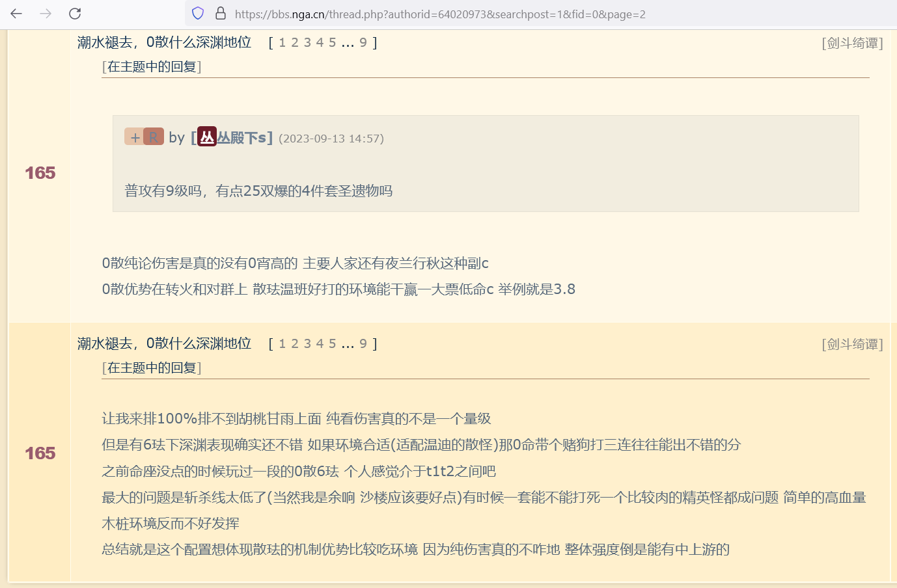The width and height of the screenshot is (897, 588).
Task: Open the tracking protection shield icon
Action: (198, 14)
